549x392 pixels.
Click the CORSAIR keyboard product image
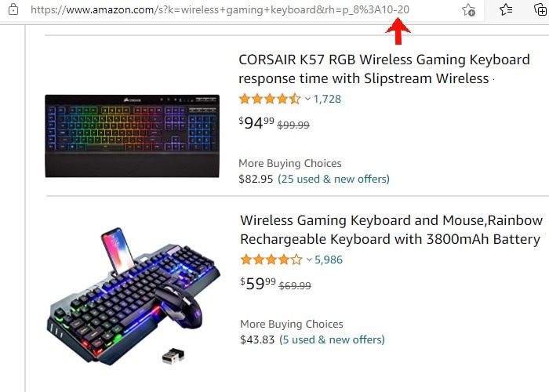coord(132,136)
